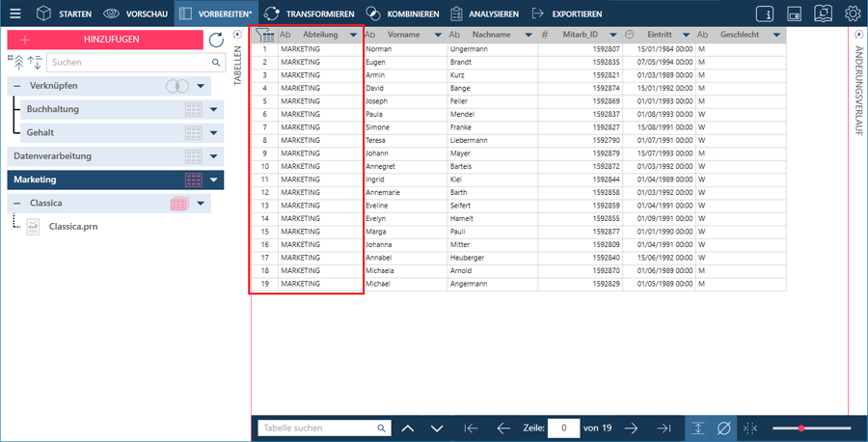The width and height of the screenshot is (868, 442).
Task: Switch to the Analysieren tab
Action: tap(484, 14)
